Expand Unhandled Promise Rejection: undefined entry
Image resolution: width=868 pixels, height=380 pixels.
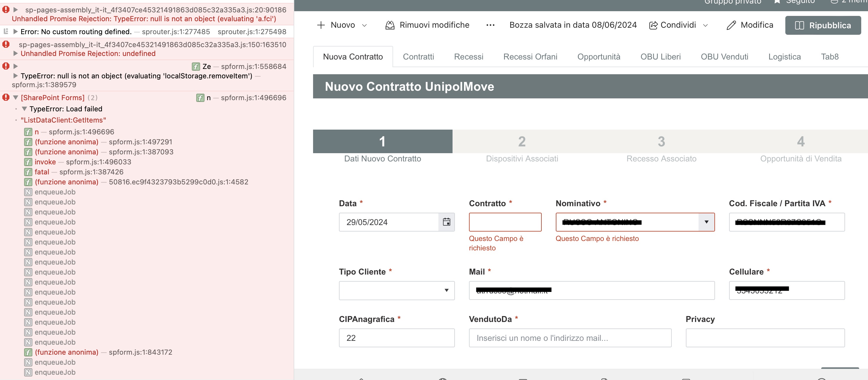15,53
